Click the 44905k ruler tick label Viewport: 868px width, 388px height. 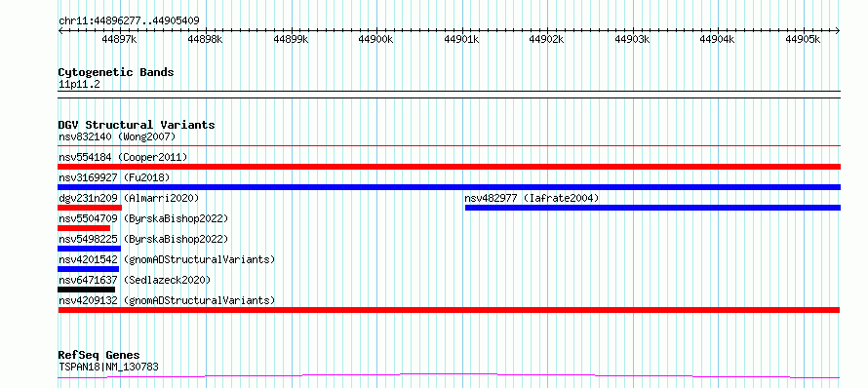click(804, 39)
